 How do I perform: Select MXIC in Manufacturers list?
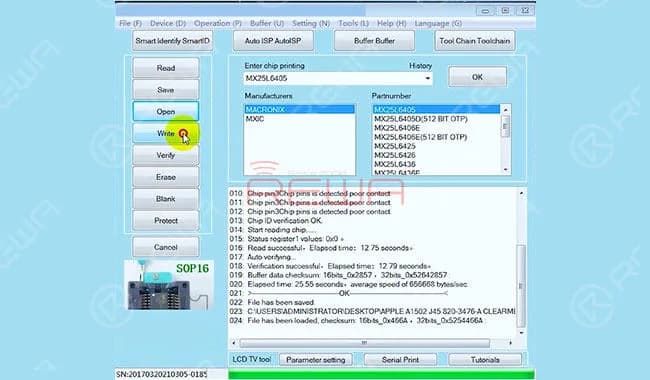(x=299, y=119)
